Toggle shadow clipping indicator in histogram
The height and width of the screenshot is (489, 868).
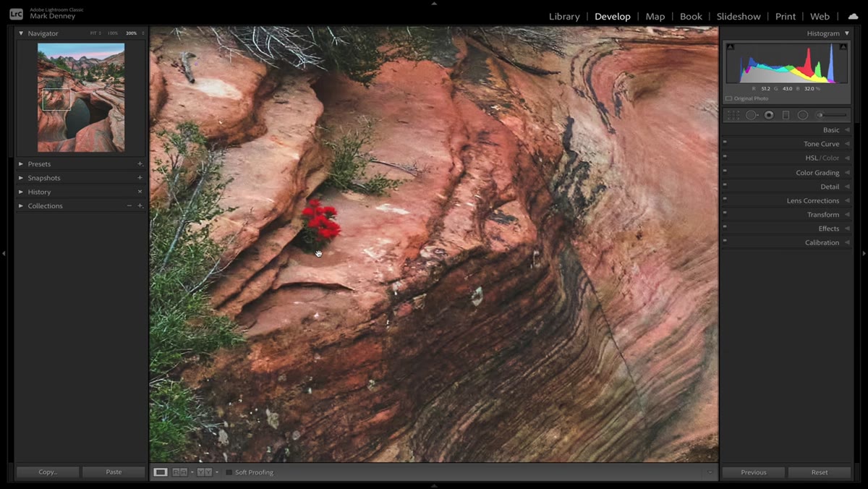(x=730, y=47)
